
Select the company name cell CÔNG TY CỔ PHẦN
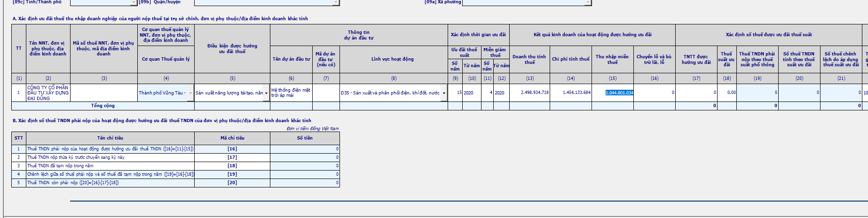coord(48,93)
